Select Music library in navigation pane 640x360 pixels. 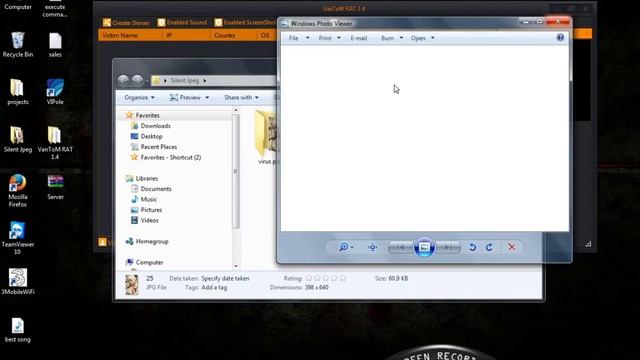coord(148,199)
